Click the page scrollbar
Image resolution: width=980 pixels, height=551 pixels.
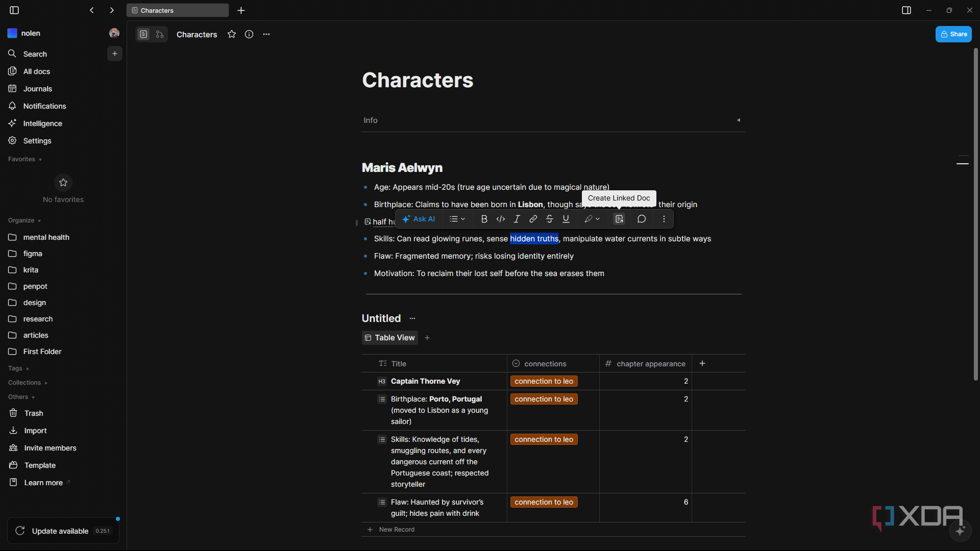pos(976,214)
